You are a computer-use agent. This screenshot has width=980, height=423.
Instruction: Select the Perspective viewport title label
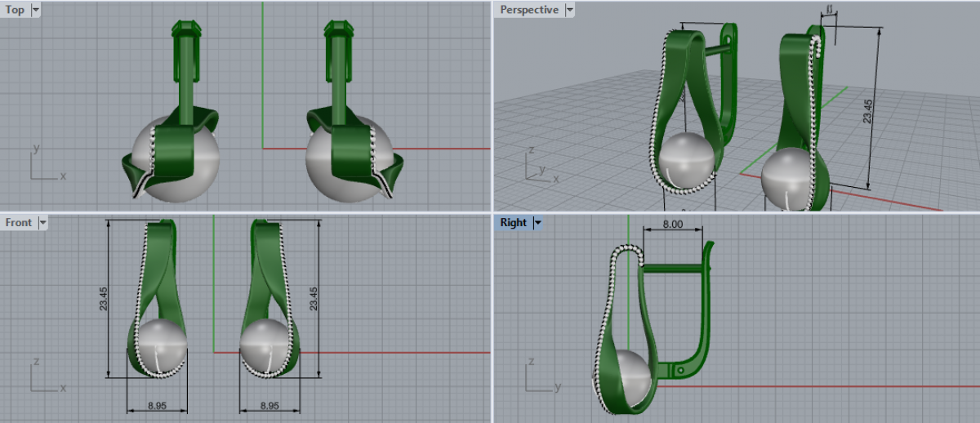point(529,11)
